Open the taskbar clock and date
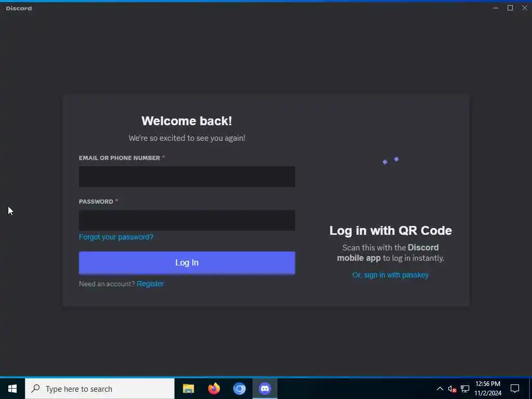This screenshot has height=399, width=532. tap(487, 389)
